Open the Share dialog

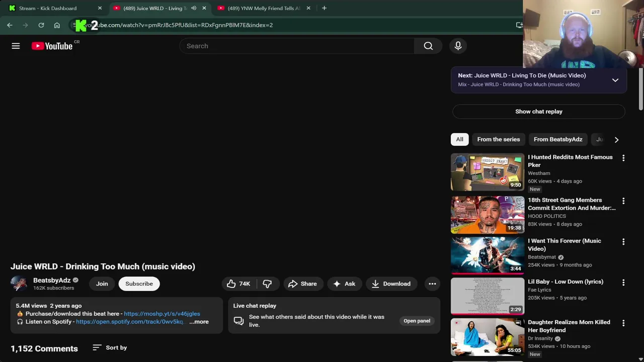[302, 284]
